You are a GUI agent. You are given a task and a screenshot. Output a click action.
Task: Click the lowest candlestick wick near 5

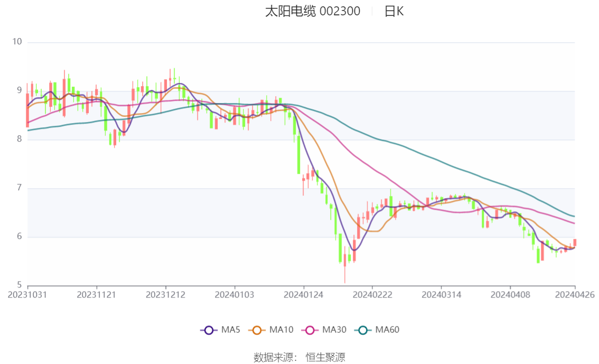pyautogui.click(x=345, y=275)
